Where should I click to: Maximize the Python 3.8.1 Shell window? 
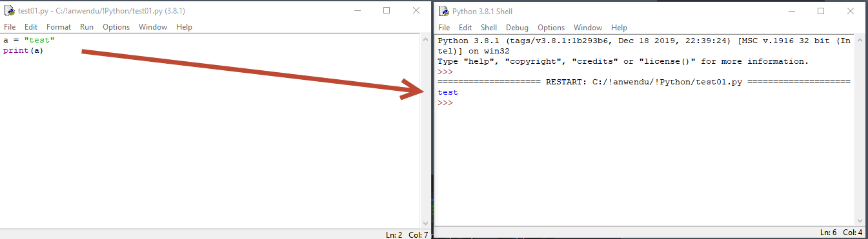click(x=821, y=11)
